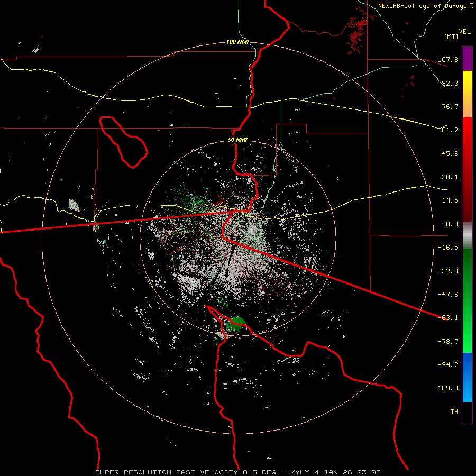This screenshot has width=476, height=476.
Task: Click the VEL legend title
Action: (x=464, y=31)
